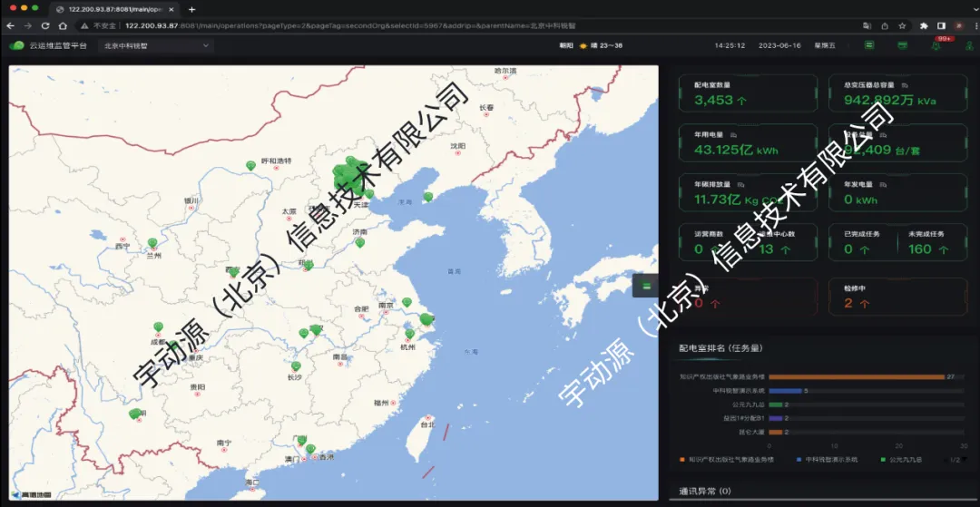Toggle the 中科锐智演示系统 legend item

(826, 460)
